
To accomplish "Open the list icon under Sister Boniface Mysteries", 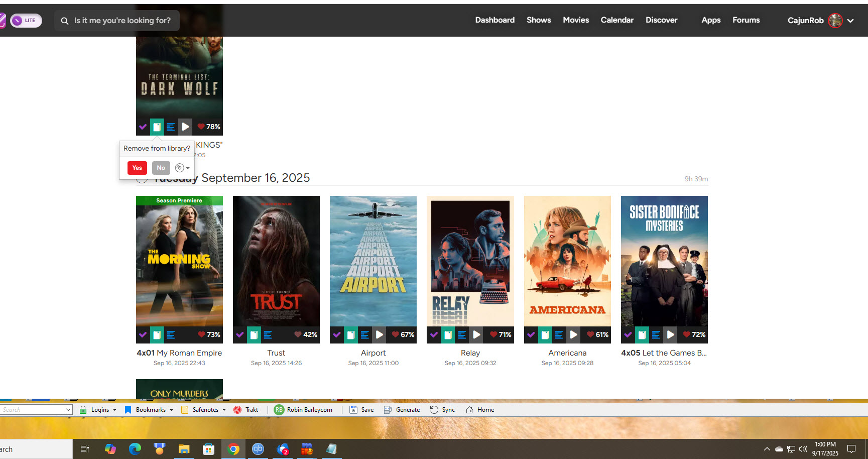I will click(656, 335).
